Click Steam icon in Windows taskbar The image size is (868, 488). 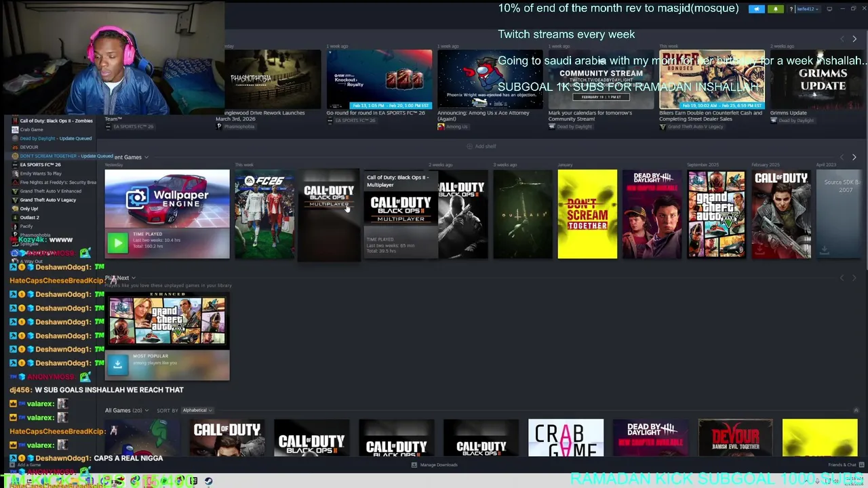point(208,481)
